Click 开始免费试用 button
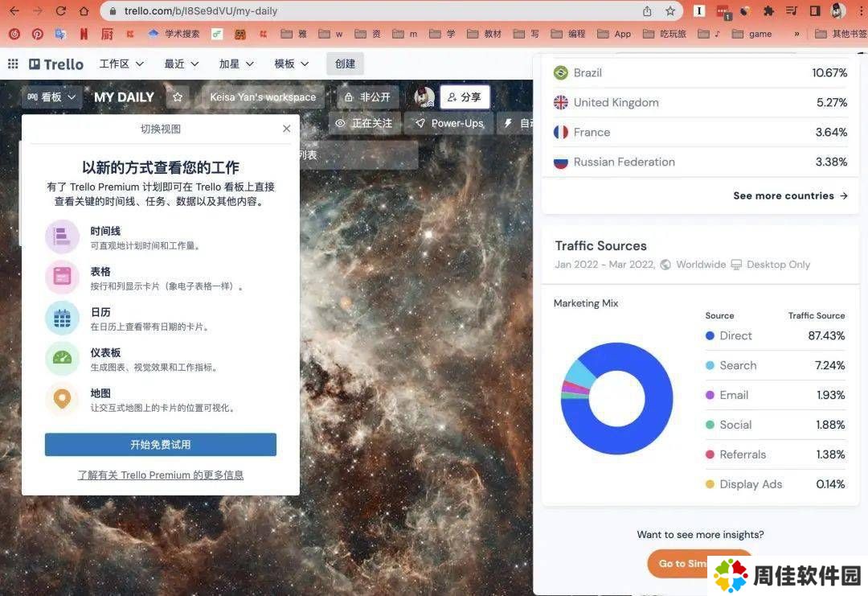868x596 pixels. click(x=161, y=444)
